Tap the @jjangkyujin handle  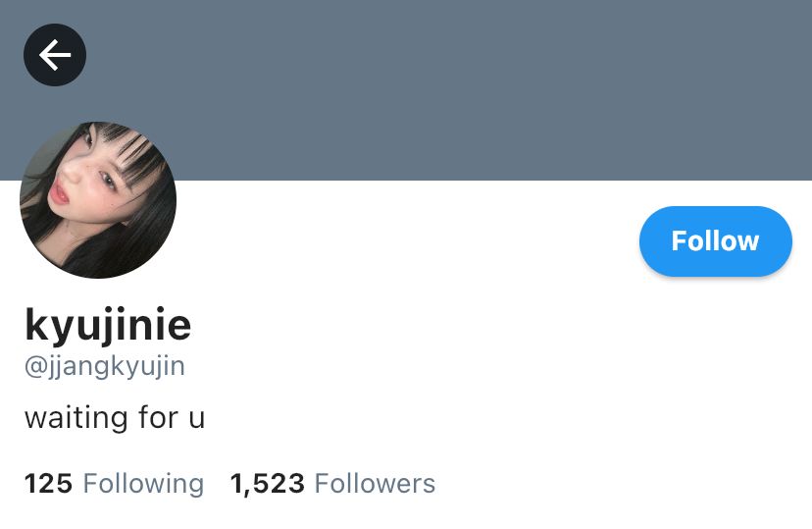pyautogui.click(x=105, y=366)
